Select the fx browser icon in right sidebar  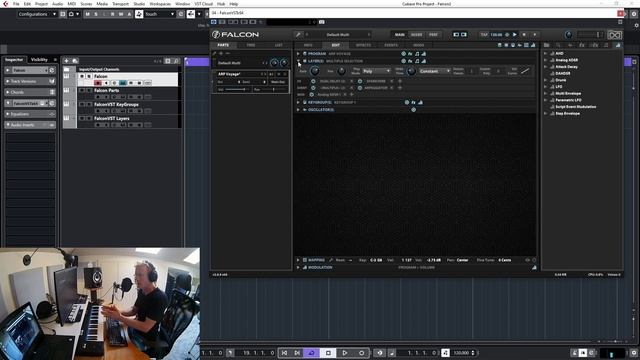(x=582, y=45)
